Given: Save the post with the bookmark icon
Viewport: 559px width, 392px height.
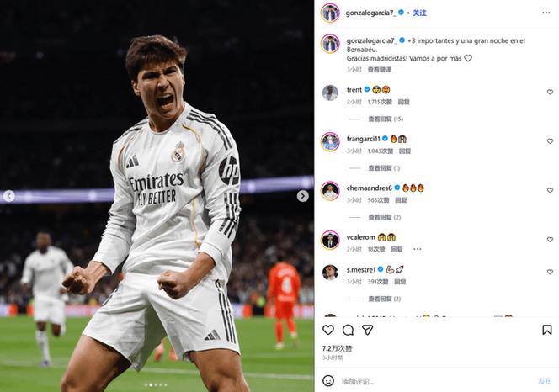Looking at the screenshot, I should 547,330.
